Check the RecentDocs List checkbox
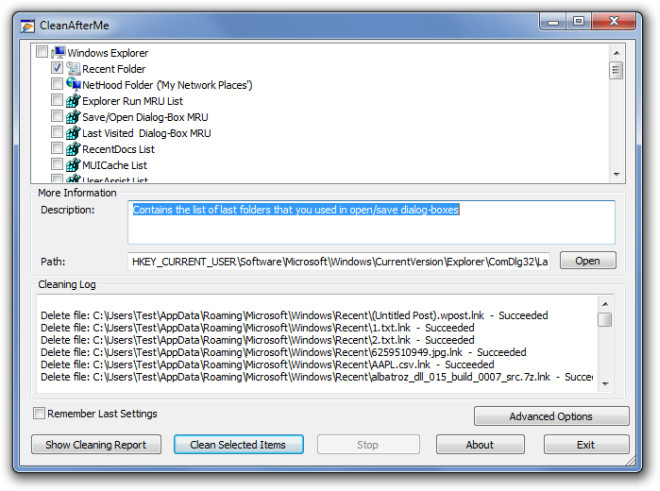Image resolution: width=660 pixels, height=491 pixels. pyautogui.click(x=57, y=148)
